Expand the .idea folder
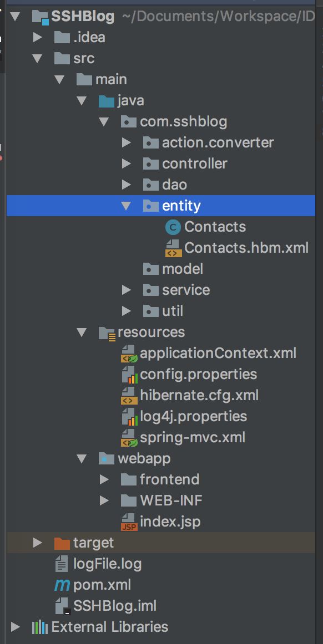This screenshot has height=644, width=323. pyautogui.click(x=37, y=38)
